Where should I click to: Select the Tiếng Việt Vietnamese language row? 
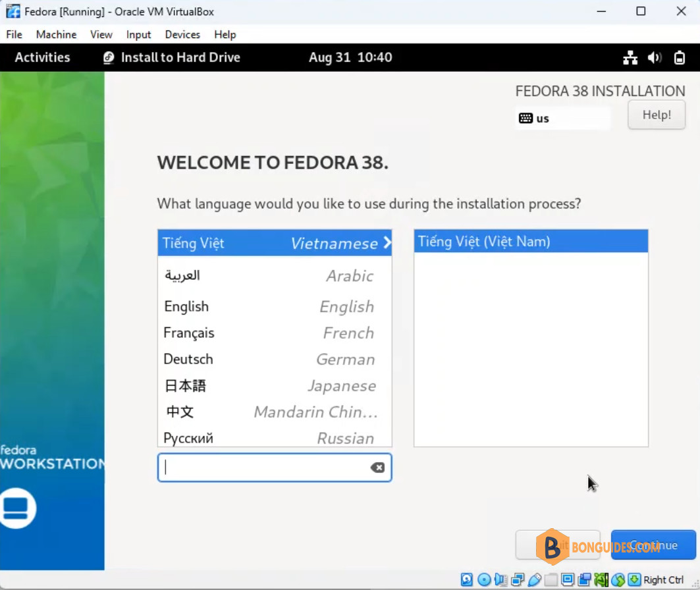point(275,243)
